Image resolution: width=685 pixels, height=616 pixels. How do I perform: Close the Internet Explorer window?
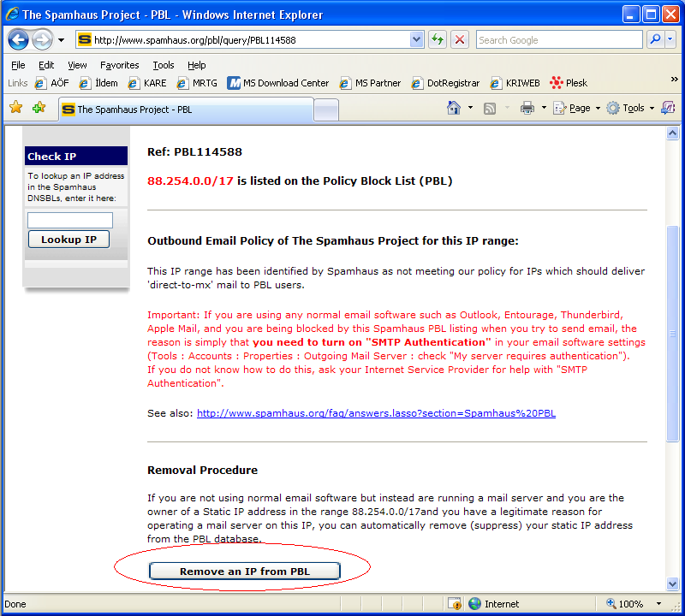click(x=670, y=15)
